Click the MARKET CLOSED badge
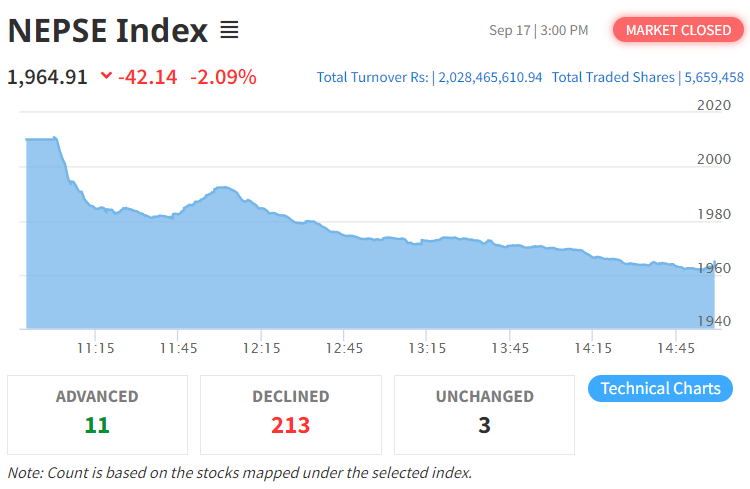The height and width of the screenshot is (489, 750). tap(677, 30)
